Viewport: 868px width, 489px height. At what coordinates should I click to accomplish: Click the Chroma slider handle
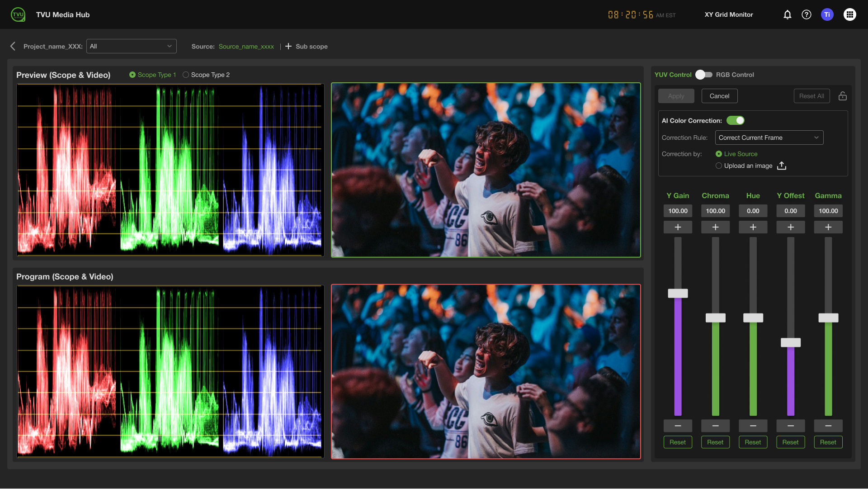[x=715, y=318]
